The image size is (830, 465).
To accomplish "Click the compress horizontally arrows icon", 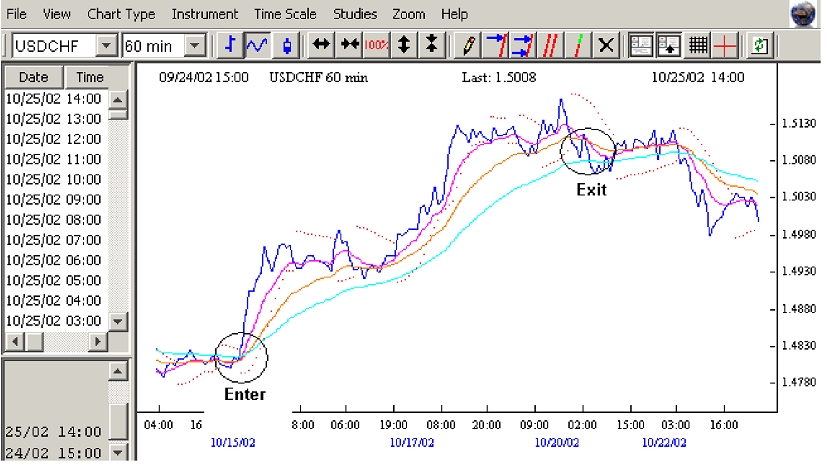I will pos(349,44).
